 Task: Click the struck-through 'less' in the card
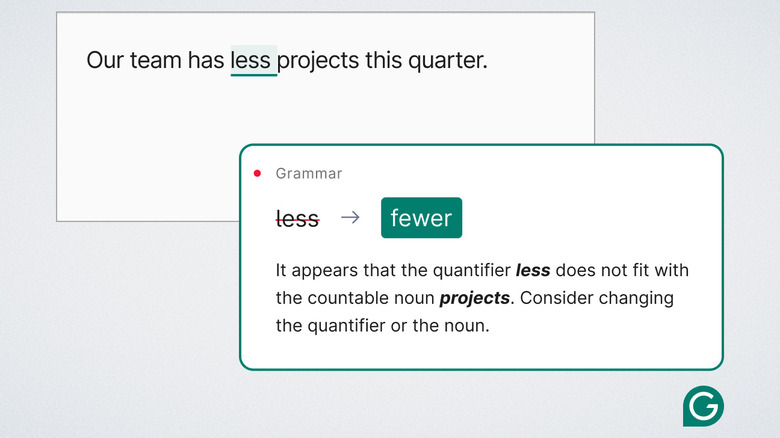297,219
